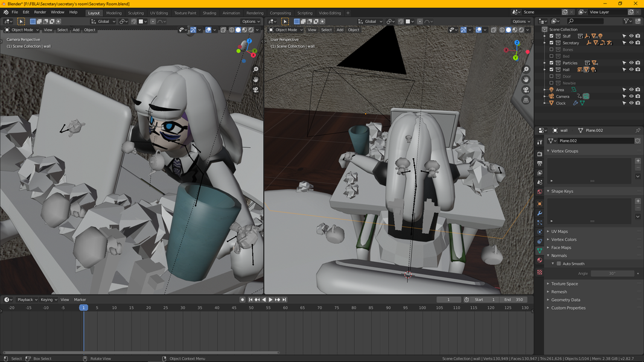Click the outliner filter funnel icon
This screenshot has height=362, width=644.
click(x=626, y=21)
